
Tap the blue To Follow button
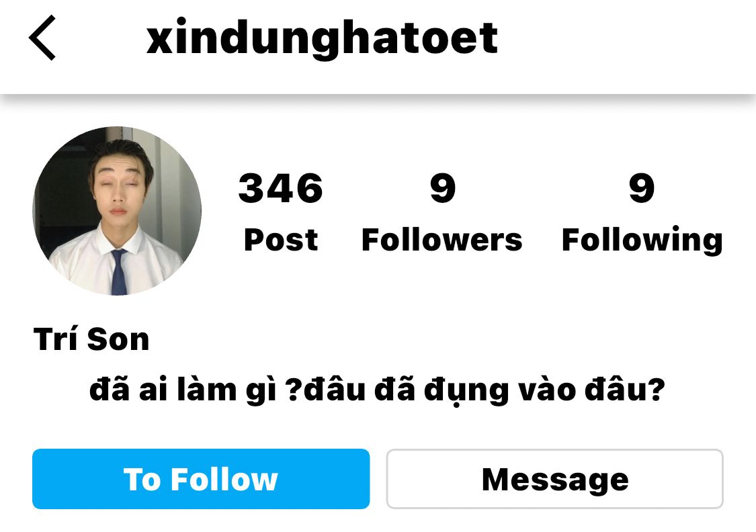point(201,478)
